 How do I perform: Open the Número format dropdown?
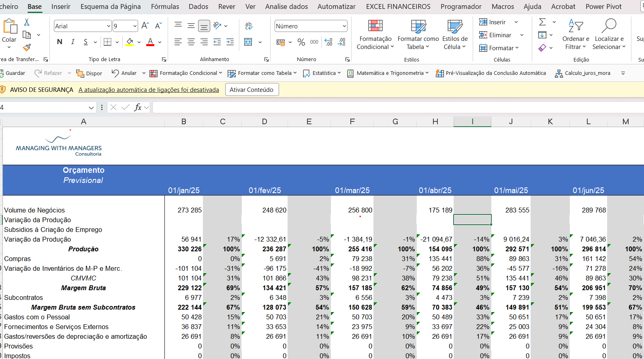tap(344, 26)
